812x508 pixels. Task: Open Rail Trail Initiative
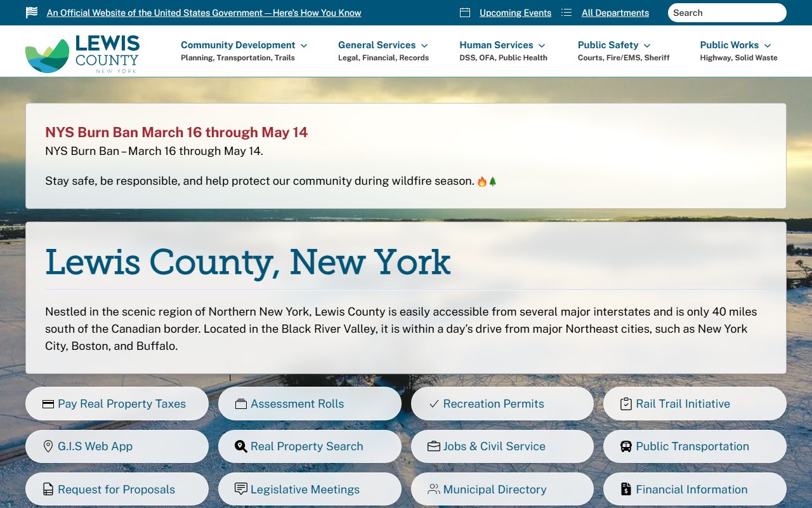[x=695, y=404]
